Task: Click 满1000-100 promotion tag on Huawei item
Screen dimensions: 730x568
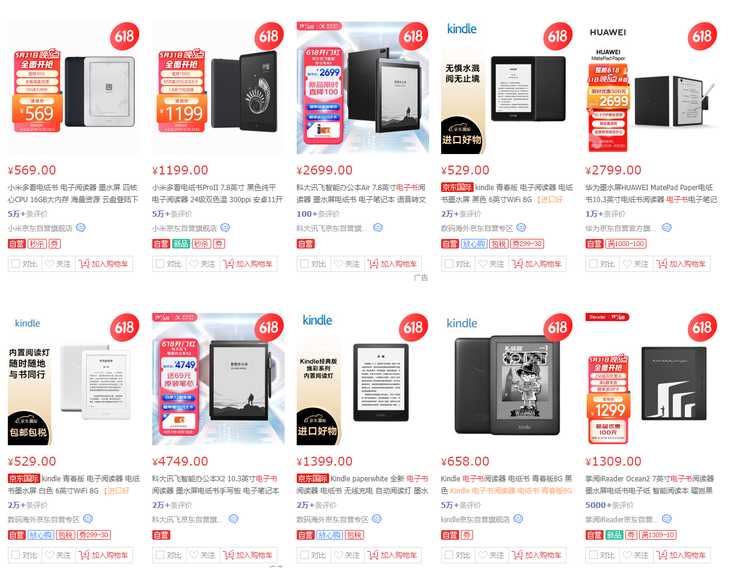Action: 626,243
